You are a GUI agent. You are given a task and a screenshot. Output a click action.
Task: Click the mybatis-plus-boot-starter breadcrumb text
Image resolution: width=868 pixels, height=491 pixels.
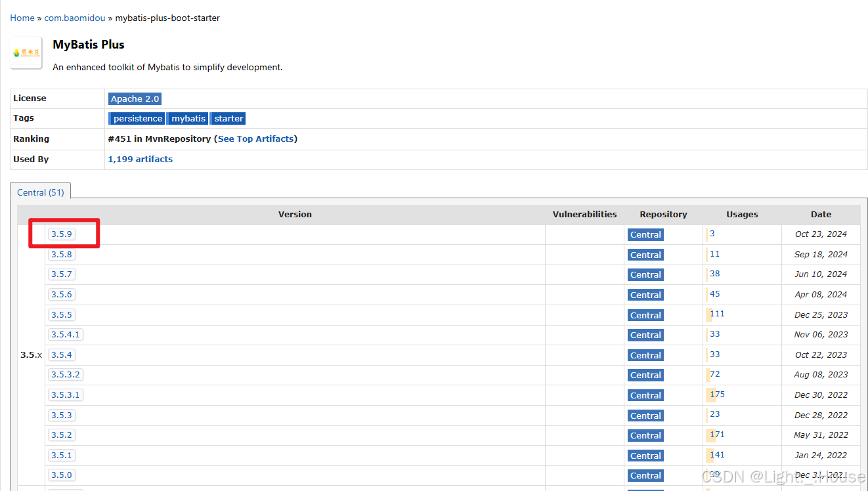(167, 18)
